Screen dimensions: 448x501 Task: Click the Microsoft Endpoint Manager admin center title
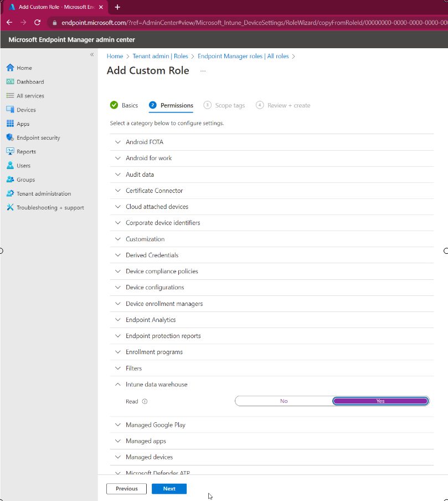(x=71, y=39)
